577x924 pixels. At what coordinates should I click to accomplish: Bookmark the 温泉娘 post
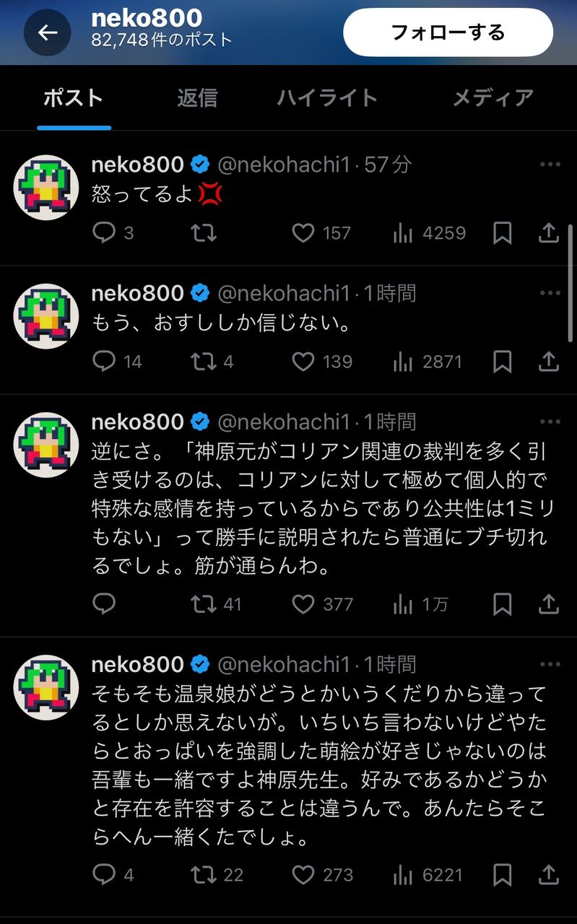tap(503, 875)
